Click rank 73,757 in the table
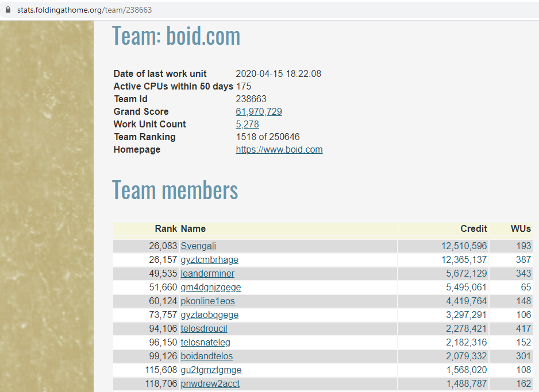 click(x=163, y=315)
